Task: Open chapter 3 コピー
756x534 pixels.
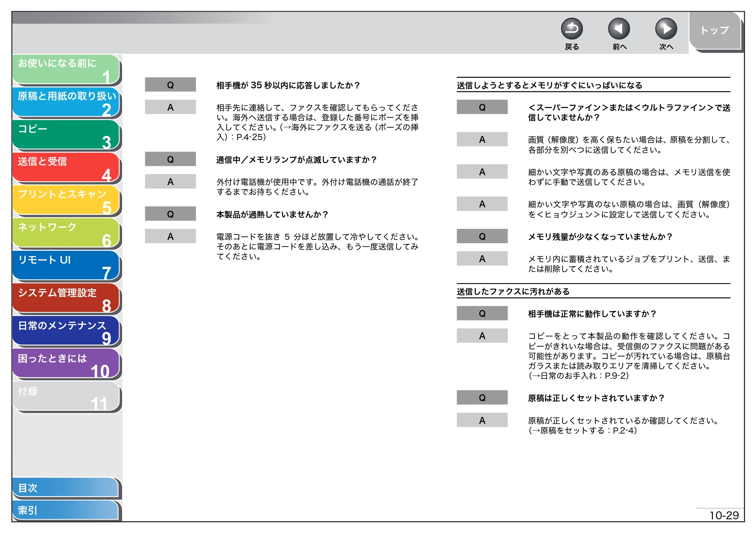Action: coord(66,135)
